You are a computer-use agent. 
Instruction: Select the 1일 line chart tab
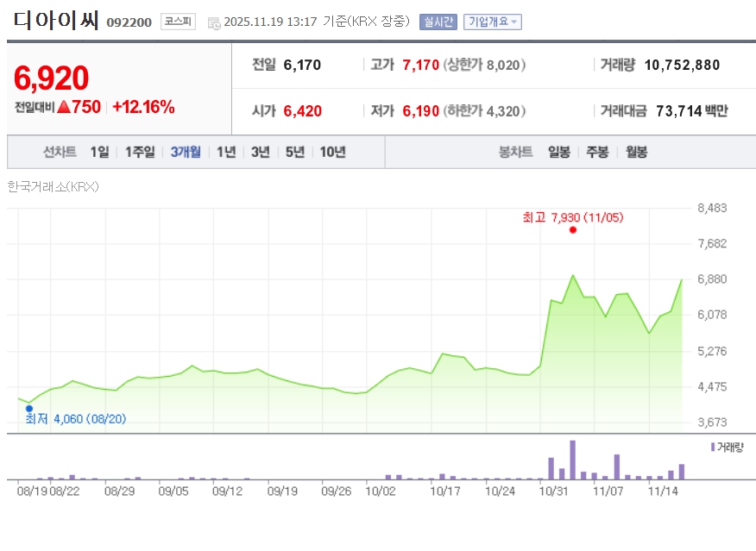point(99,152)
